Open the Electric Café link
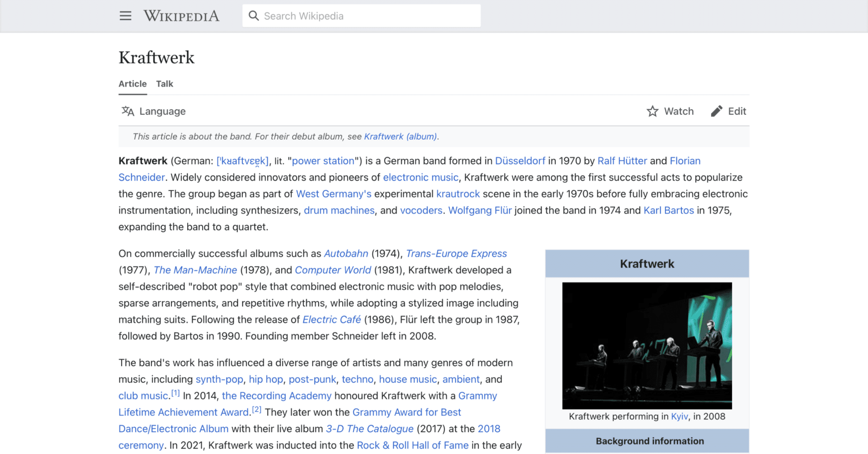The width and height of the screenshot is (868, 454). tap(332, 320)
